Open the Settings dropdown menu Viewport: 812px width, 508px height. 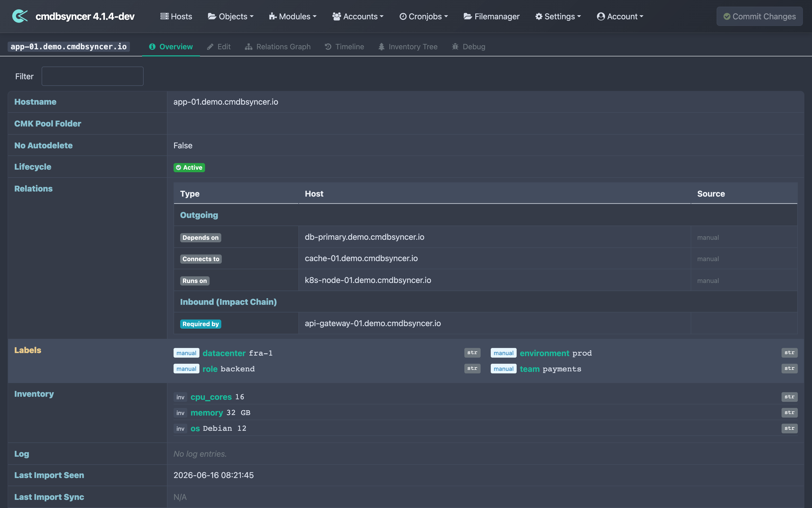558,16
